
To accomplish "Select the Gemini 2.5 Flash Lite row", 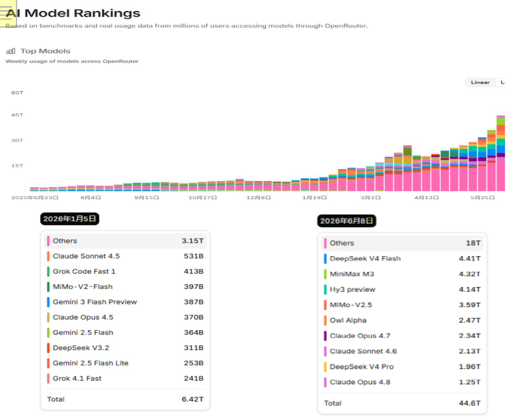I will point(125,363).
